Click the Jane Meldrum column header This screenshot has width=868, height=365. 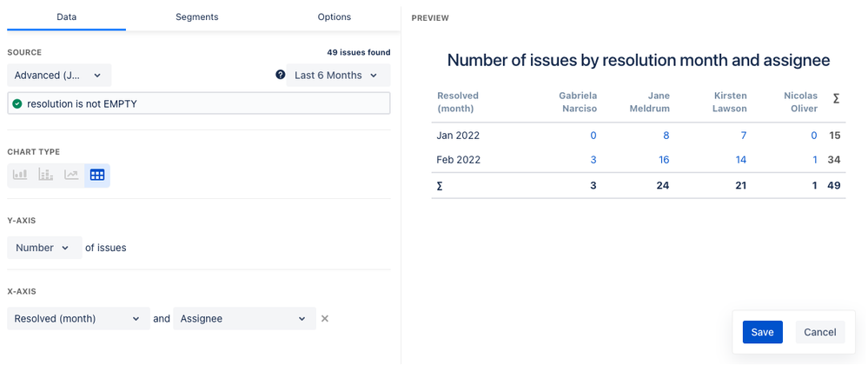point(650,102)
